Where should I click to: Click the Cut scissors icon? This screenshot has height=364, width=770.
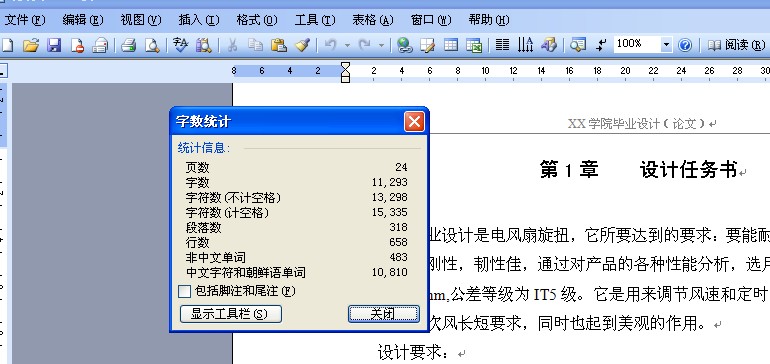point(232,46)
